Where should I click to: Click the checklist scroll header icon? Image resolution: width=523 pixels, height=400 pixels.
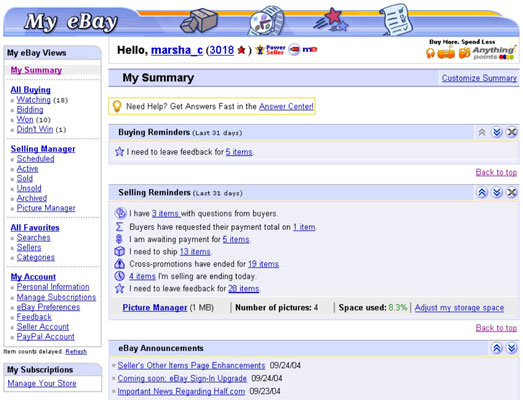[397, 19]
